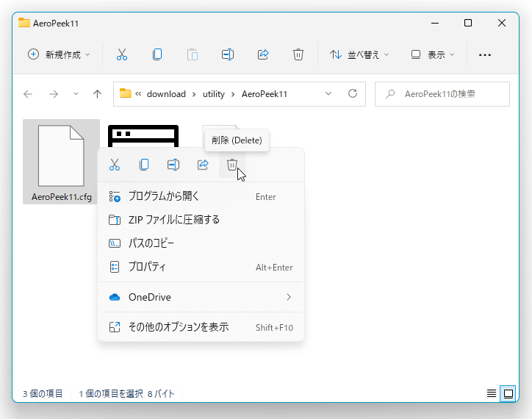Choose プログラムから開く menu entry

201,196
